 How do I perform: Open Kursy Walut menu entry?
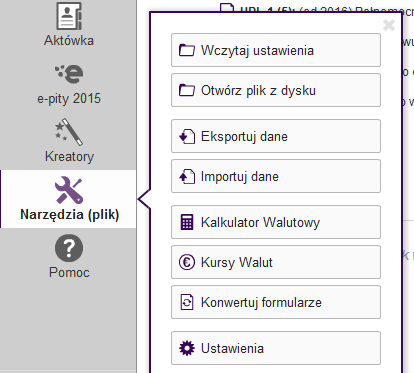pos(276,262)
